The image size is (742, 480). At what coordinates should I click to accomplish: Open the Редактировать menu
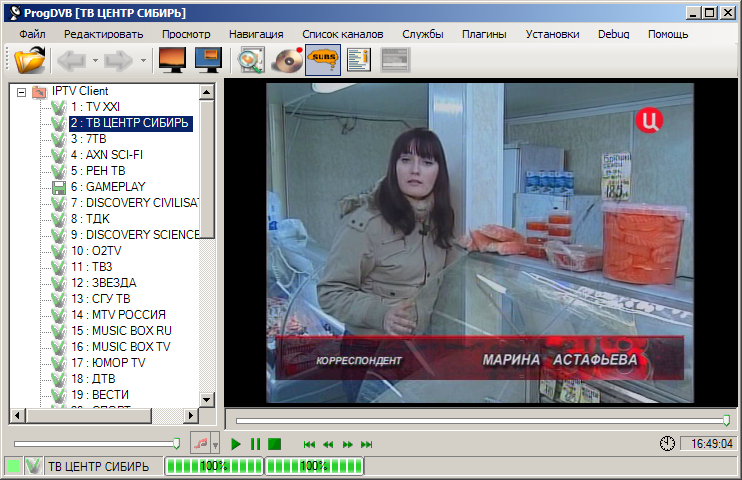coord(104,34)
